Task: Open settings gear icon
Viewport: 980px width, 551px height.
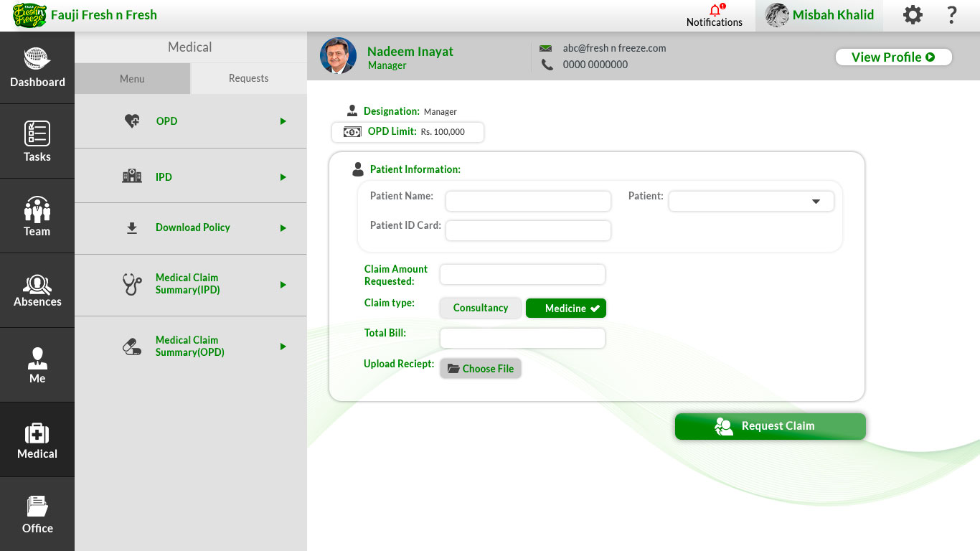Action: point(913,15)
